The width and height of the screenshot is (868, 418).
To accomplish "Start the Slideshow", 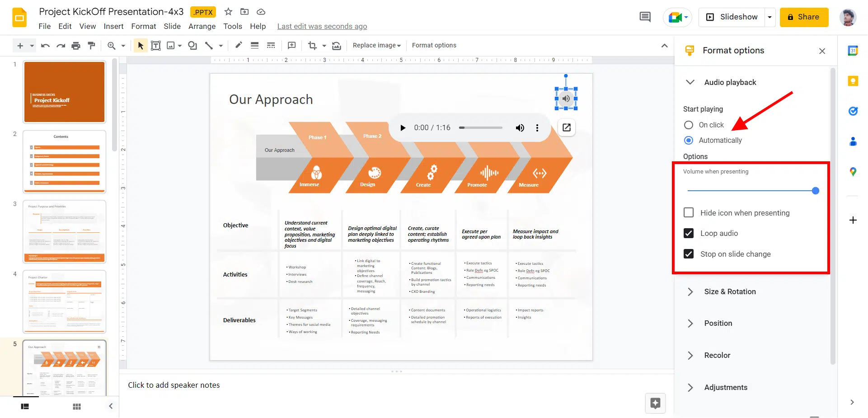I will pos(732,17).
